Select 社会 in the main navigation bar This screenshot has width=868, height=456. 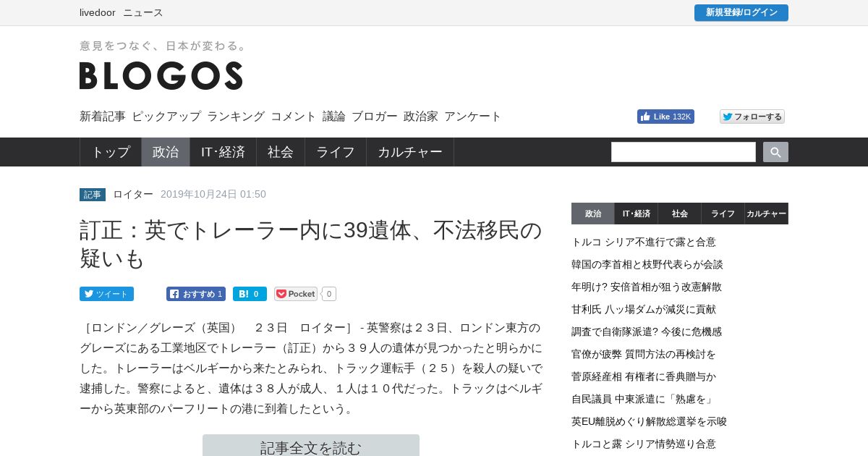(x=281, y=152)
